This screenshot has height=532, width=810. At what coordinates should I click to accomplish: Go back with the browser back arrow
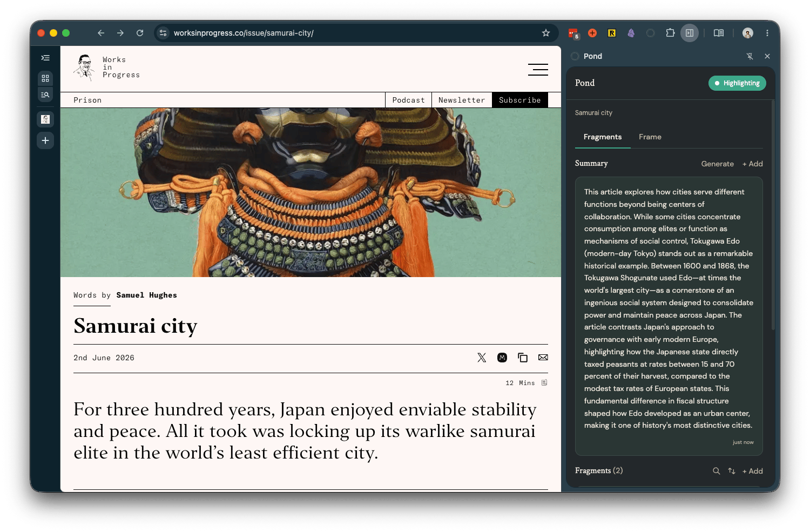[101, 33]
